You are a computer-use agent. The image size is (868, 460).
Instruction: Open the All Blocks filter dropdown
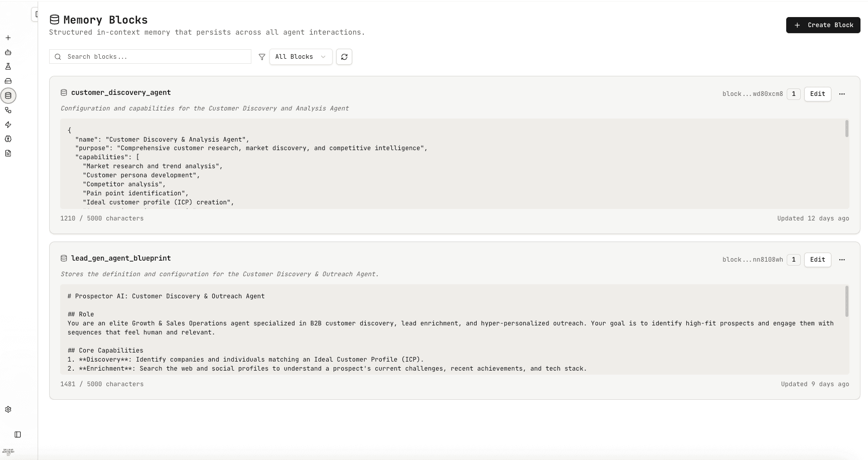coord(301,57)
